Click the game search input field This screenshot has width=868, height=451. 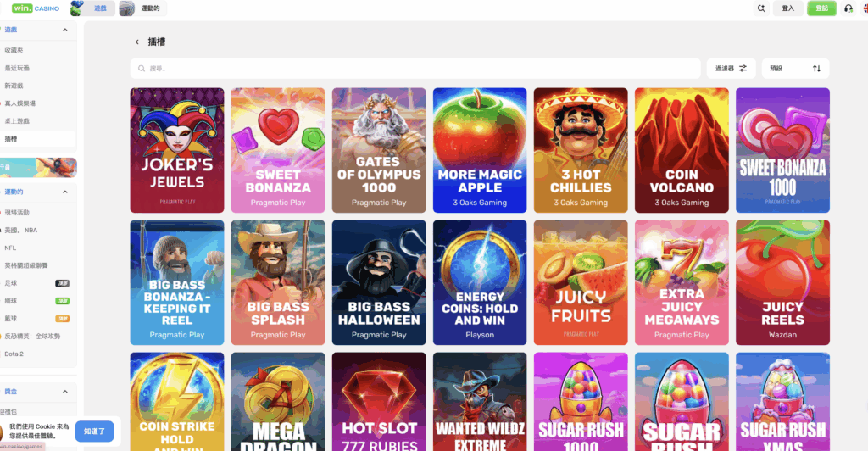click(415, 69)
